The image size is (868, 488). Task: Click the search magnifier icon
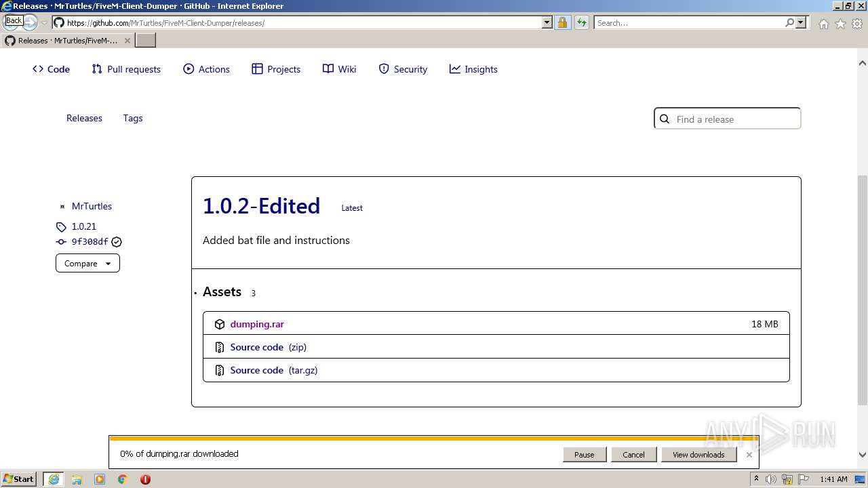pyautogui.click(x=789, y=22)
